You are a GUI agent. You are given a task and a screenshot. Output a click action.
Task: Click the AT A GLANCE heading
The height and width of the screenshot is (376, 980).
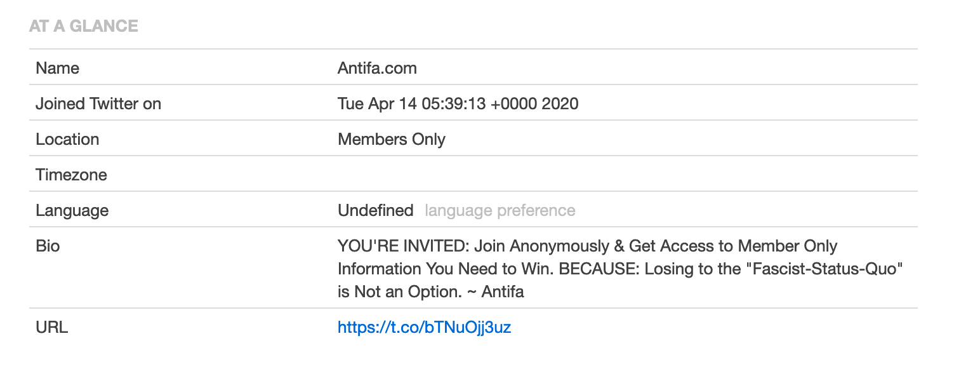point(84,26)
